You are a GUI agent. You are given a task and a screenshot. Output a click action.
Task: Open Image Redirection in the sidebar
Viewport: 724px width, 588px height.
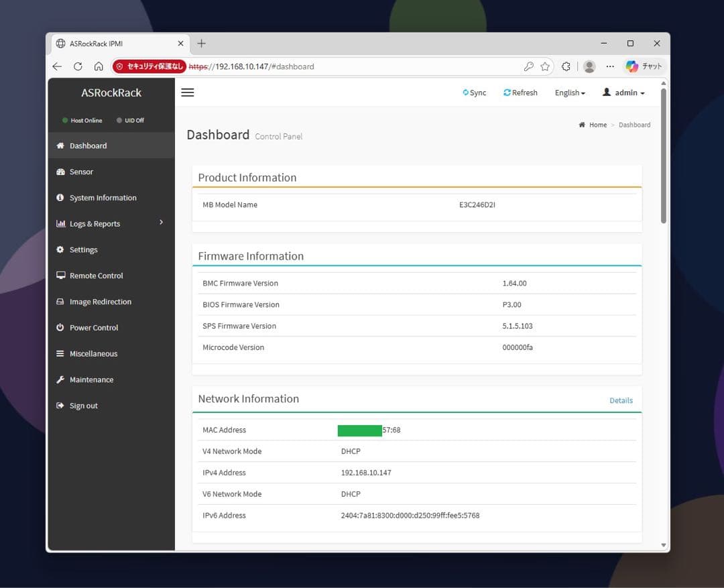(111, 302)
